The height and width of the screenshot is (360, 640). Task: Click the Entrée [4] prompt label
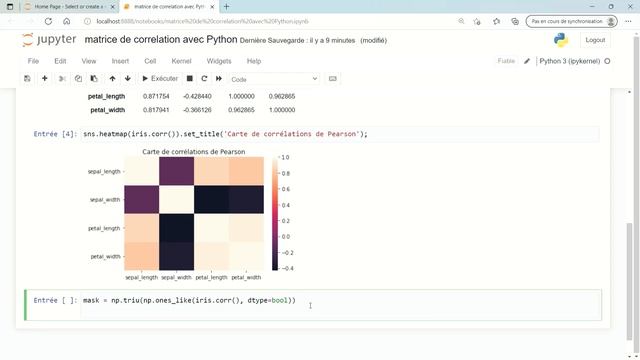click(x=55, y=134)
